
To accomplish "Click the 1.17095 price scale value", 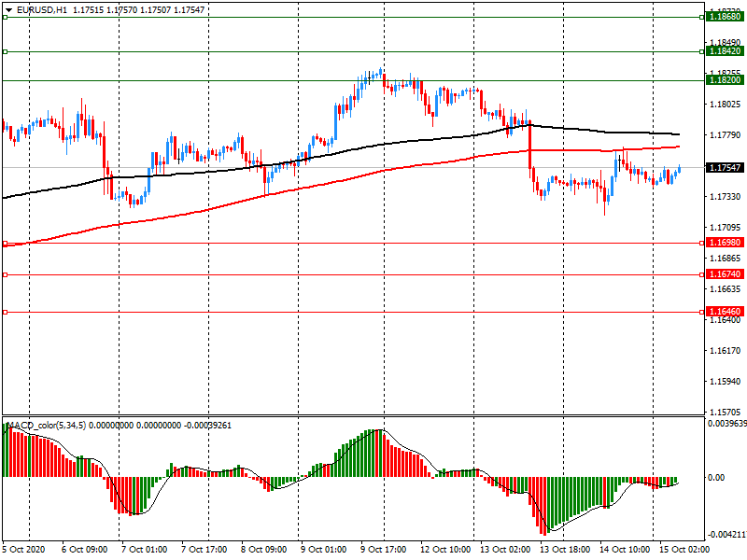I will click(x=726, y=228).
